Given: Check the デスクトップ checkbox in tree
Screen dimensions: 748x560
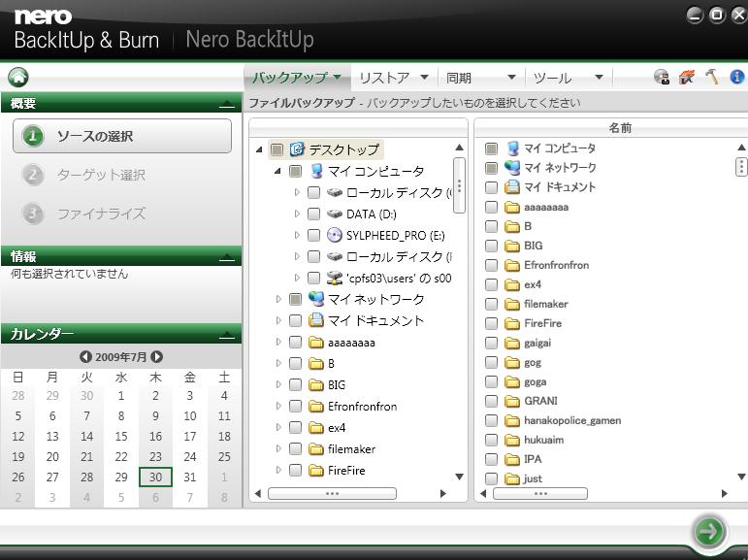Looking at the screenshot, I should pyautogui.click(x=276, y=149).
